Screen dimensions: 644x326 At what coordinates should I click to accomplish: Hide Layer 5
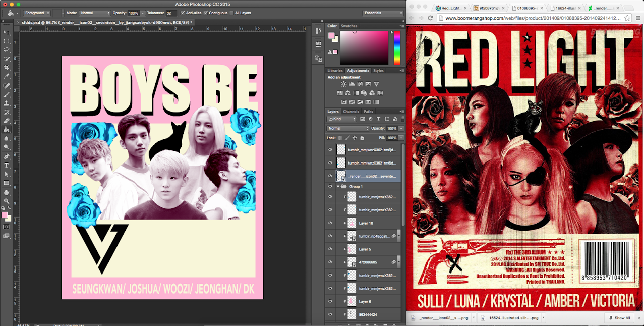(330, 249)
